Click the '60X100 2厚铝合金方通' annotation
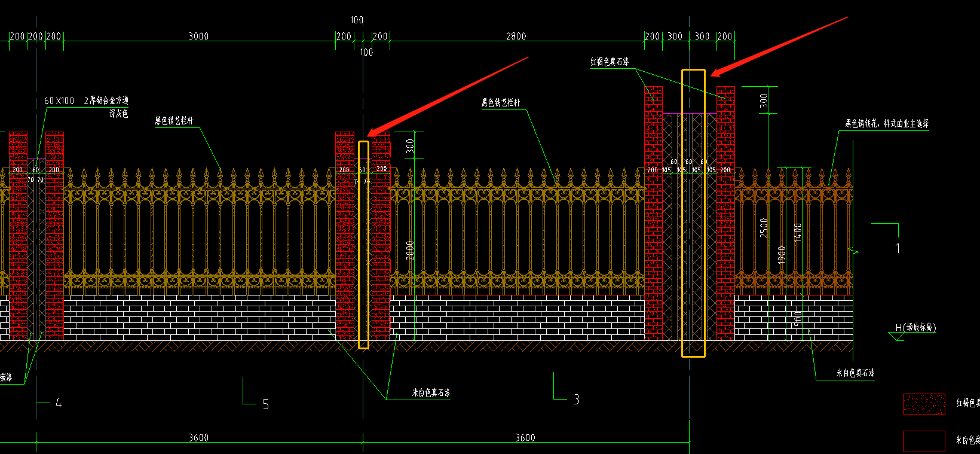This screenshot has height=454, width=980. pyautogui.click(x=86, y=100)
